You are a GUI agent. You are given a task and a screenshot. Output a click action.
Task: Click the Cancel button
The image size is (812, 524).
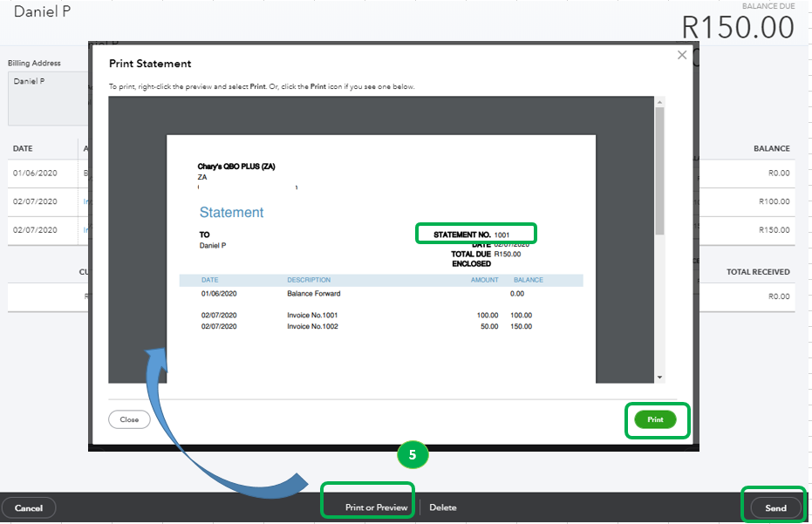pyautogui.click(x=29, y=508)
